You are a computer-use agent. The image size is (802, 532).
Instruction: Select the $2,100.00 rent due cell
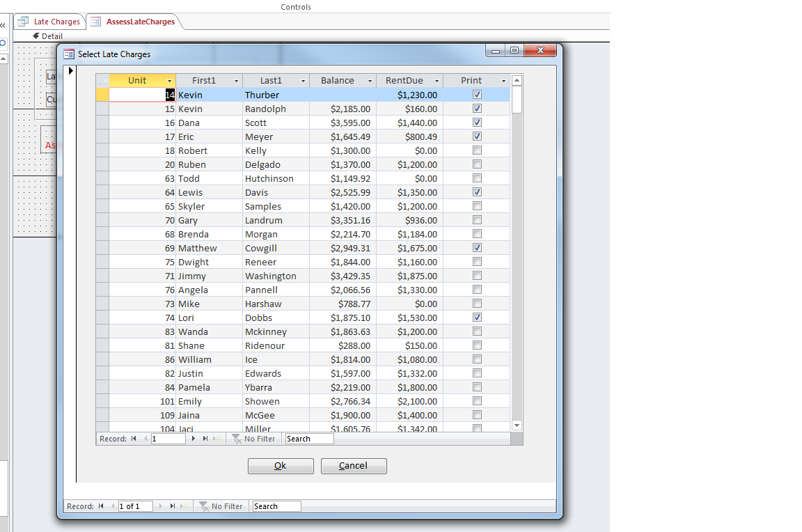click(409, 402)
